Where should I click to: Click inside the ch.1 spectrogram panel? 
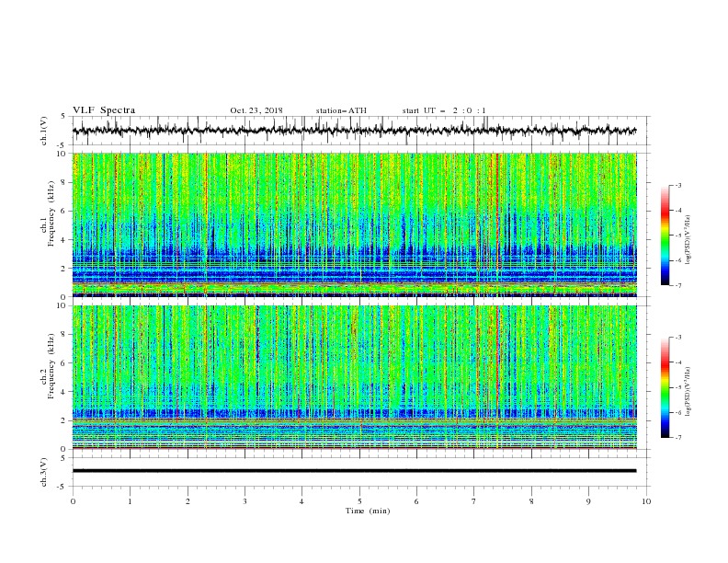tap(354, 224)
